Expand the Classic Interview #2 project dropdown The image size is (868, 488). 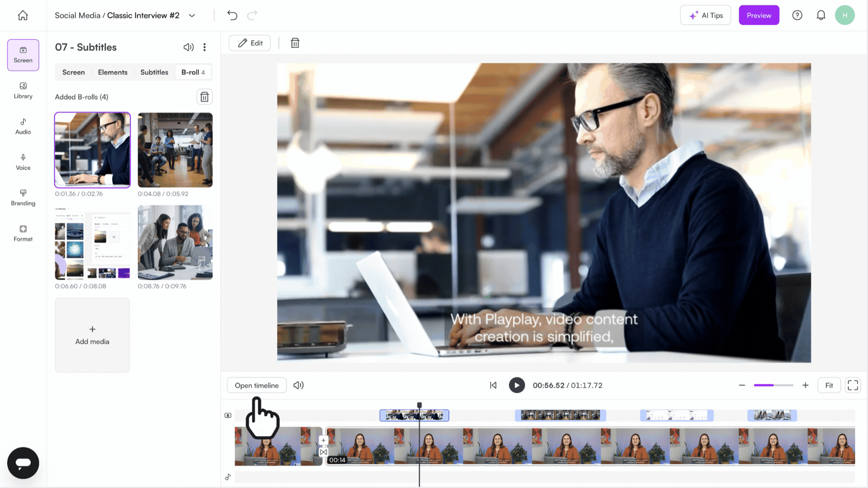(192, 15)
